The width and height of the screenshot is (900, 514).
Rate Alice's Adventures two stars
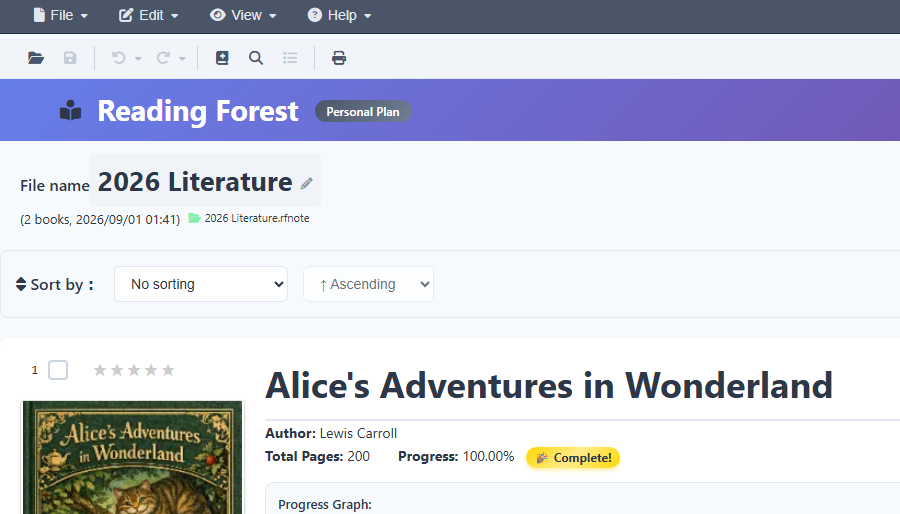coord(117,370)
